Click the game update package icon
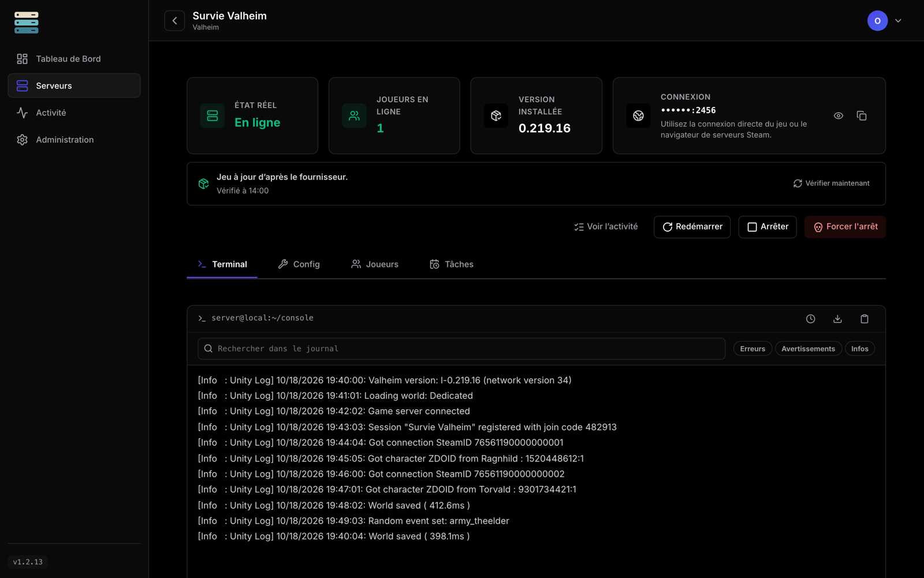 (203, 184)
